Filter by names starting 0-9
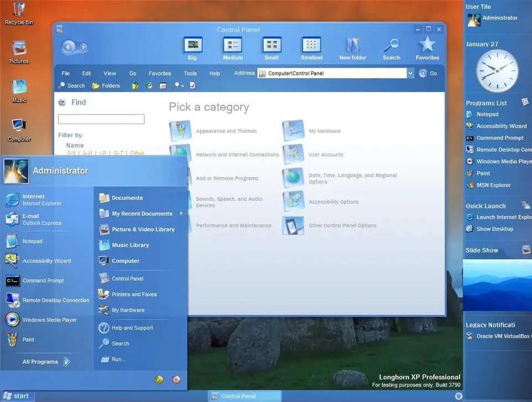The width and height of the screenshot is (532, 402). tap(71, 153)
